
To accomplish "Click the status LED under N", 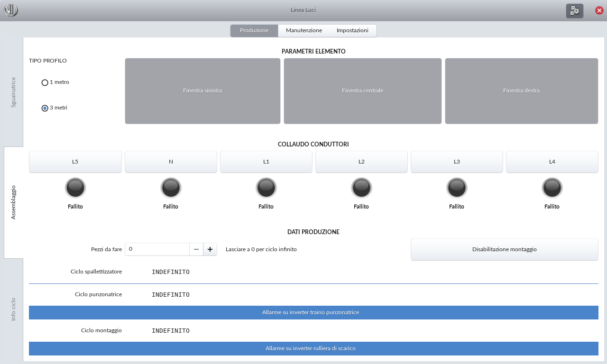I will coord(171,188).
